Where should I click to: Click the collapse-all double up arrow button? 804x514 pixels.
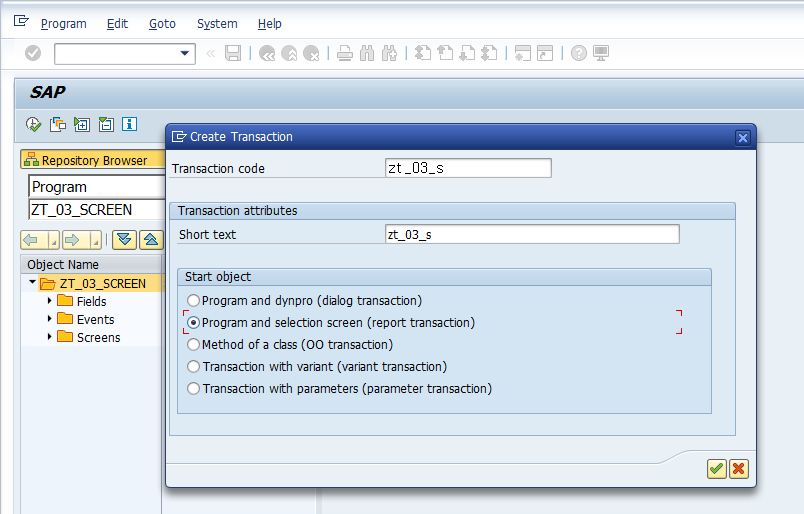(x=151, y=240)
